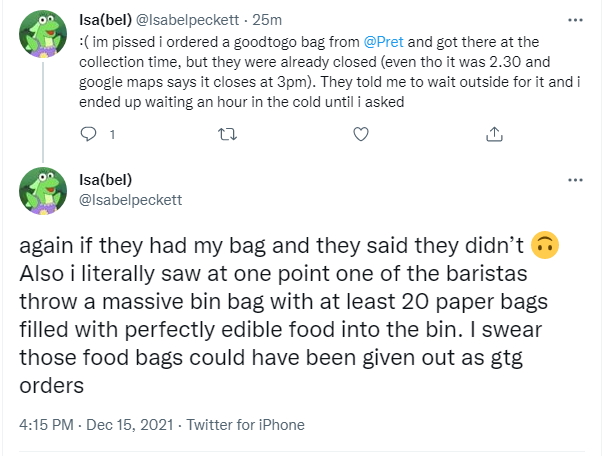The height and width of the screenshot is (456, 603).
Task: Open more options on the first tweet
Action: tap(574, 18)
